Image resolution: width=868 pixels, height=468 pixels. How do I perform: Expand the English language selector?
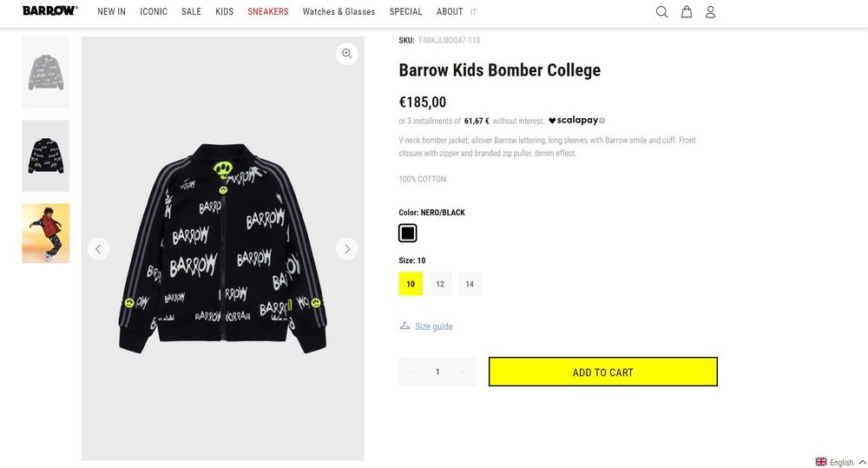point(841,462)
